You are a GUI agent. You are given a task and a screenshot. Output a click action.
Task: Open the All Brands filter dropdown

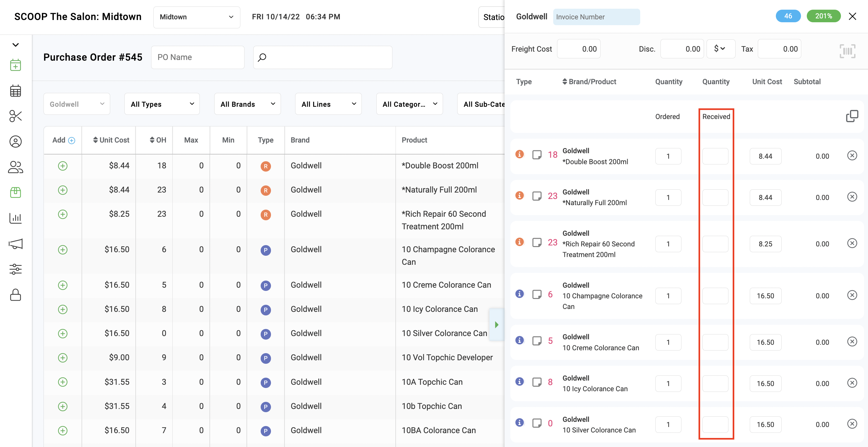click(248, 104)
